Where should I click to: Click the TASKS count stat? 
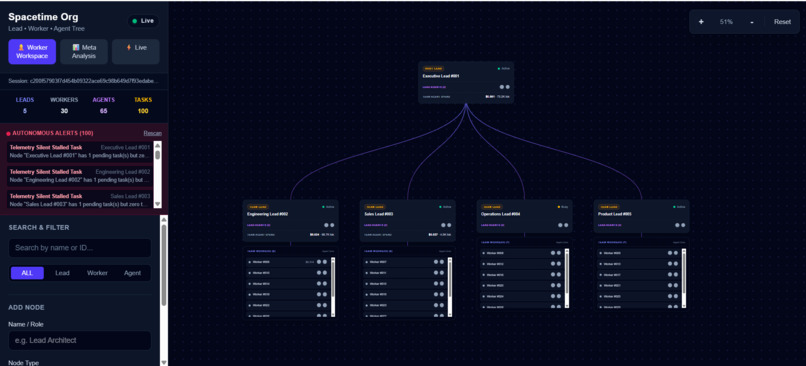[143, 105]
